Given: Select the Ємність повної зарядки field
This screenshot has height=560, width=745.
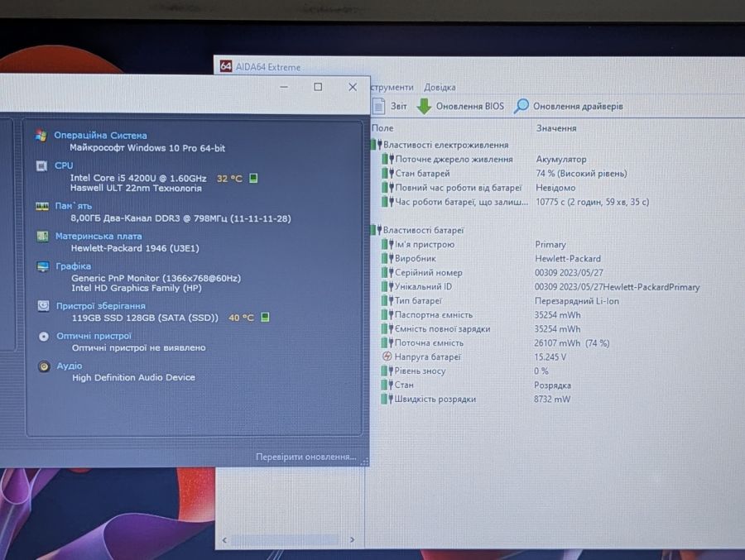Looking at the screenshot, I should pyautogui.click(x=442, y=328).
